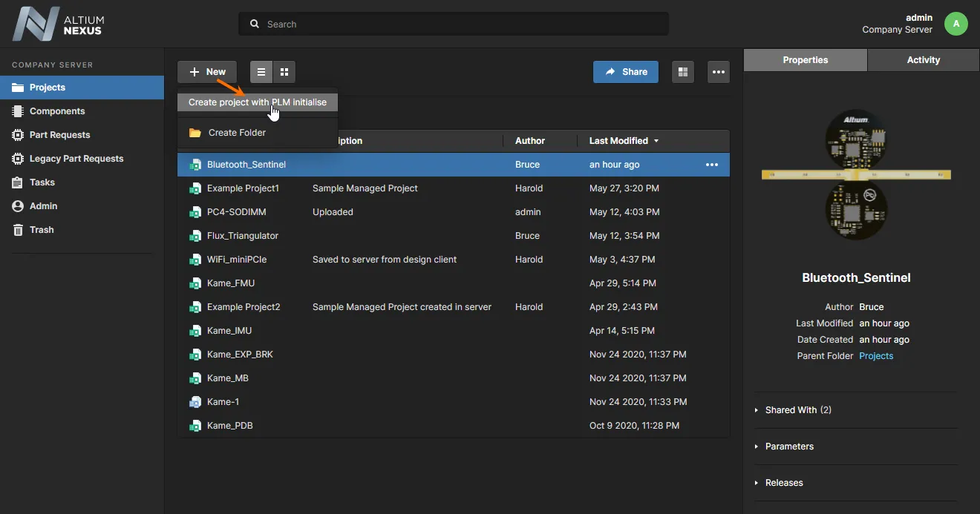The width and height of the screenshot is (980, 514).
Task: Click the Example Project2 project icon
Action: pos(195,307)
